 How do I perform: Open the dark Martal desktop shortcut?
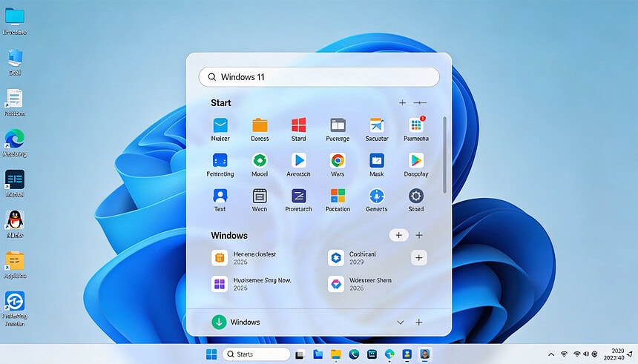pos(15,179)
